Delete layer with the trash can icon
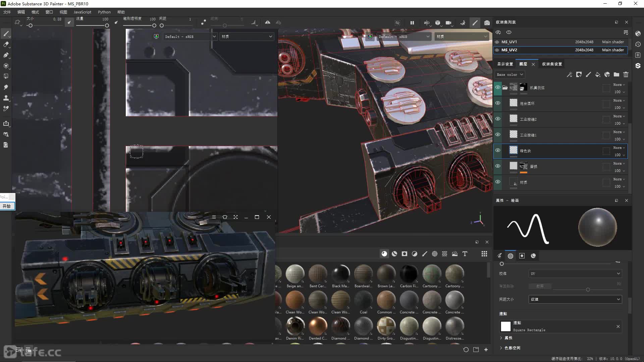This screenshot has height=362, width=644. (x=626, y=74)
